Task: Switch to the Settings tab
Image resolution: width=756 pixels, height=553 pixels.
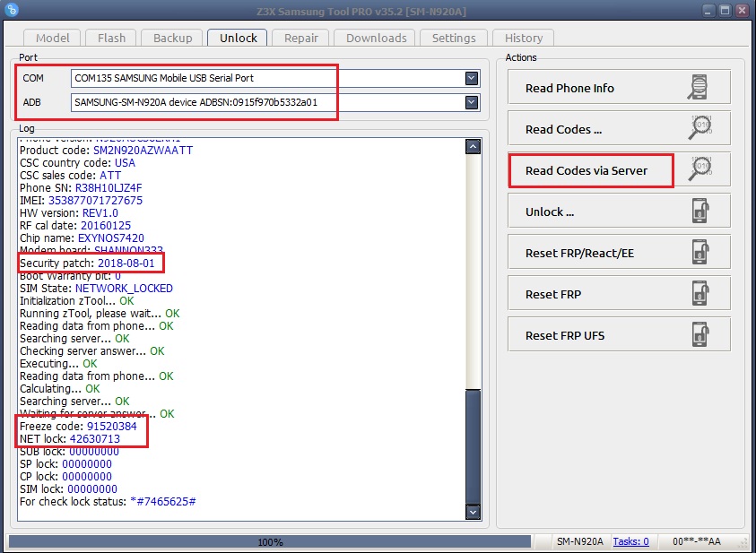Action: pos(454,38)
